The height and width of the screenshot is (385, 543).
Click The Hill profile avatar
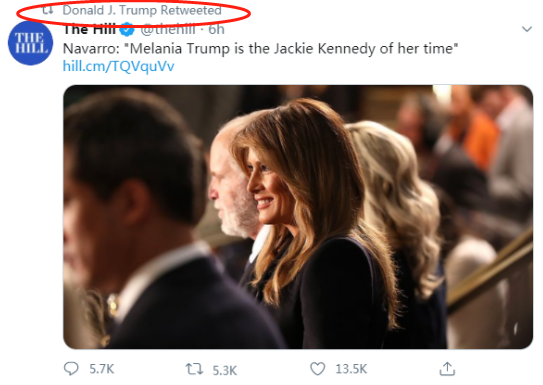[x=30, y=43]
